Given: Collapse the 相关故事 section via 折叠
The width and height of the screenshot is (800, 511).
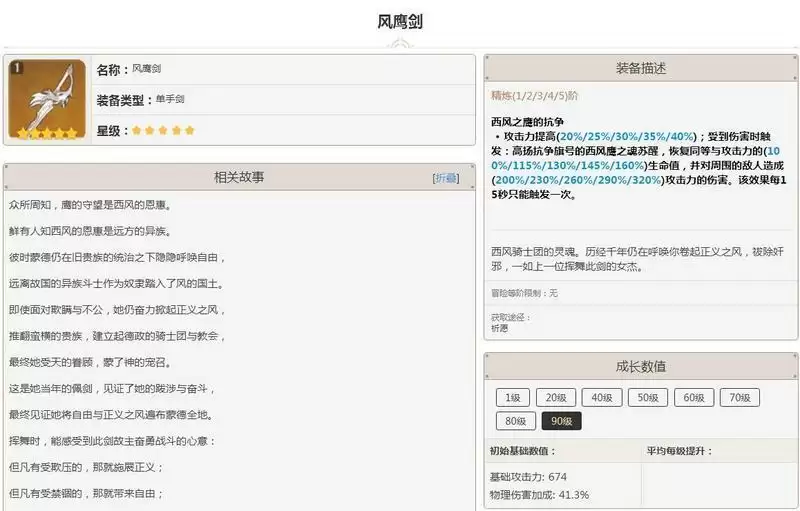Looking at the screenshot, I should (x=446, y=178).
